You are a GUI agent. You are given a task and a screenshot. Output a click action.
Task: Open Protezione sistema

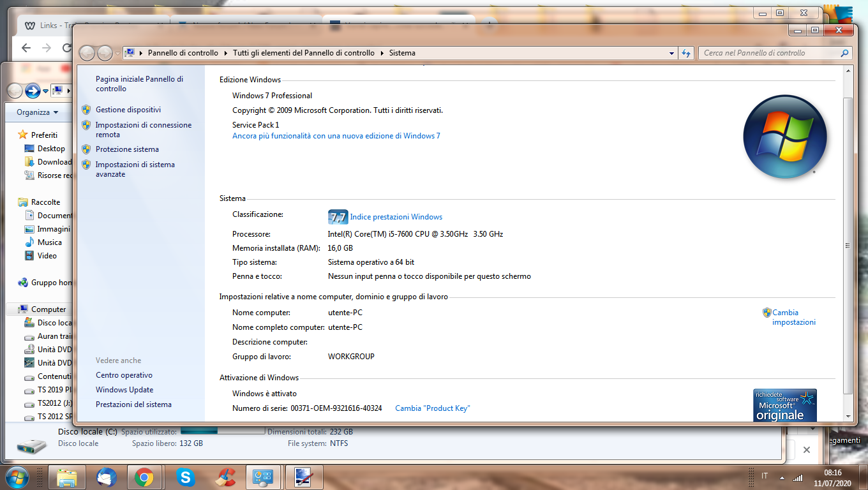(x=127, y=149)
